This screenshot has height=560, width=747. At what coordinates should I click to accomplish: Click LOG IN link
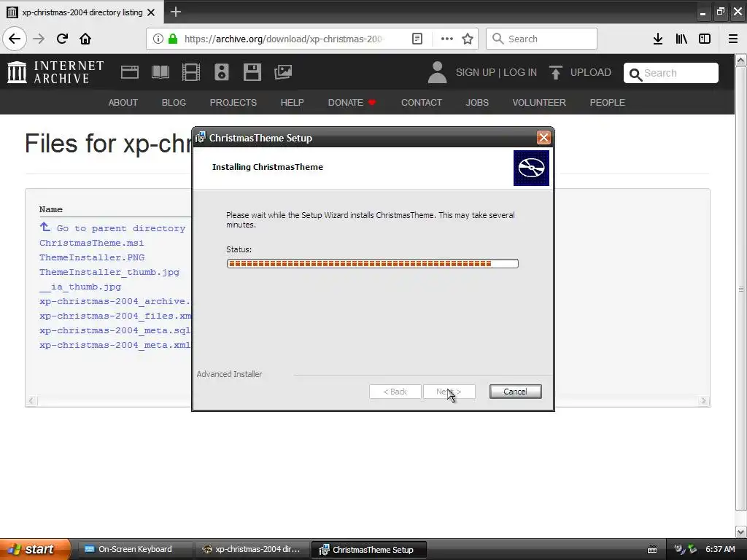click(519, 72)
